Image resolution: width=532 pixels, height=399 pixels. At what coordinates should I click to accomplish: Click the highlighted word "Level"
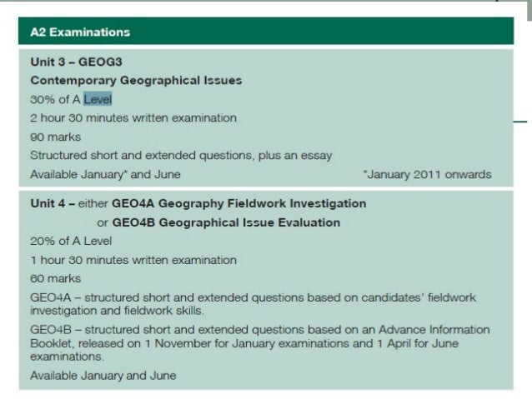tap(97, 99)
